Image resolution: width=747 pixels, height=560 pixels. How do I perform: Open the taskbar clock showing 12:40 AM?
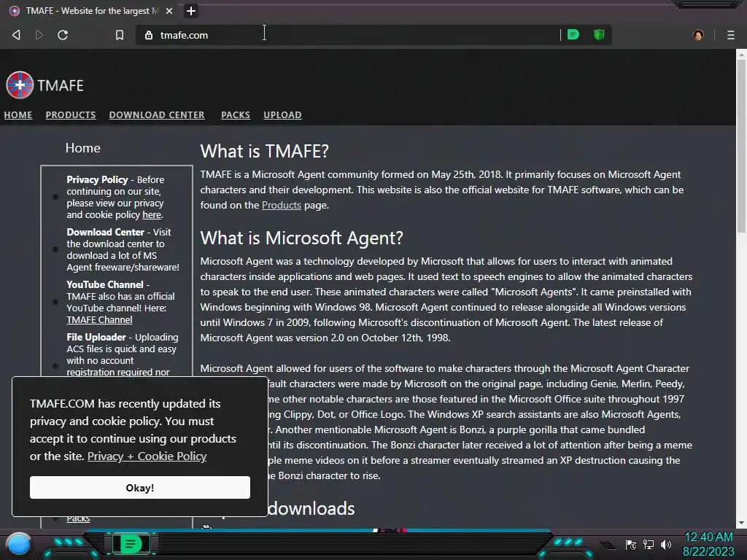click(x=708, y=544)
